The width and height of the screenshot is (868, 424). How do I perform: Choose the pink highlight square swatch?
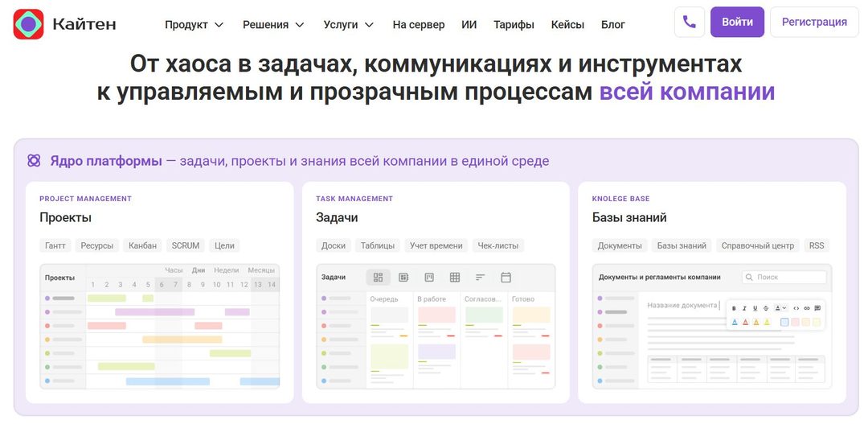click(x=795, y=322)
